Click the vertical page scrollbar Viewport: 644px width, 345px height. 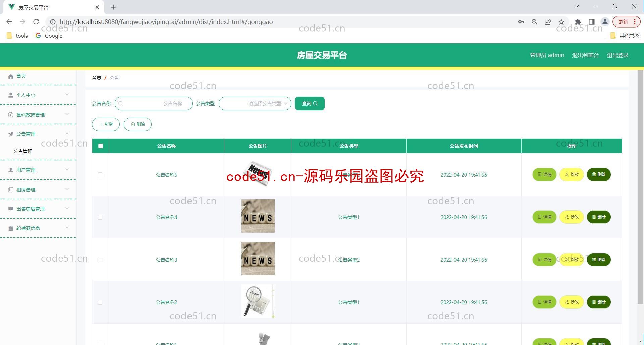pos(640,187)
